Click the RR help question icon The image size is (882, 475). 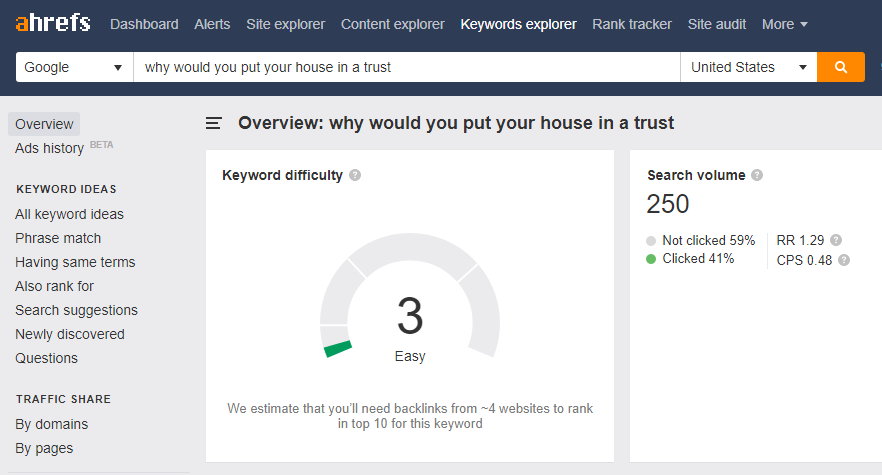(836, 240)
